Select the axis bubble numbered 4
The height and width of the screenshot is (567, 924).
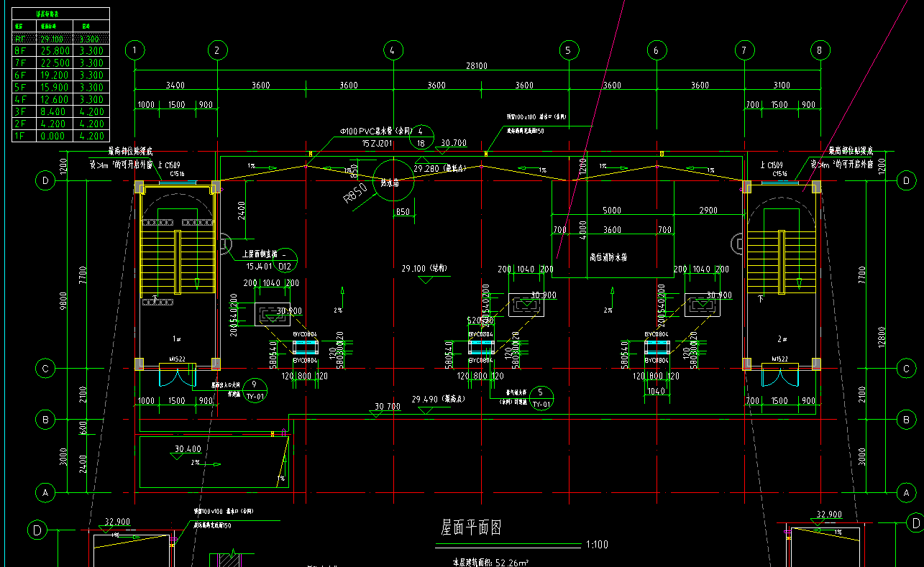[392, 50]
